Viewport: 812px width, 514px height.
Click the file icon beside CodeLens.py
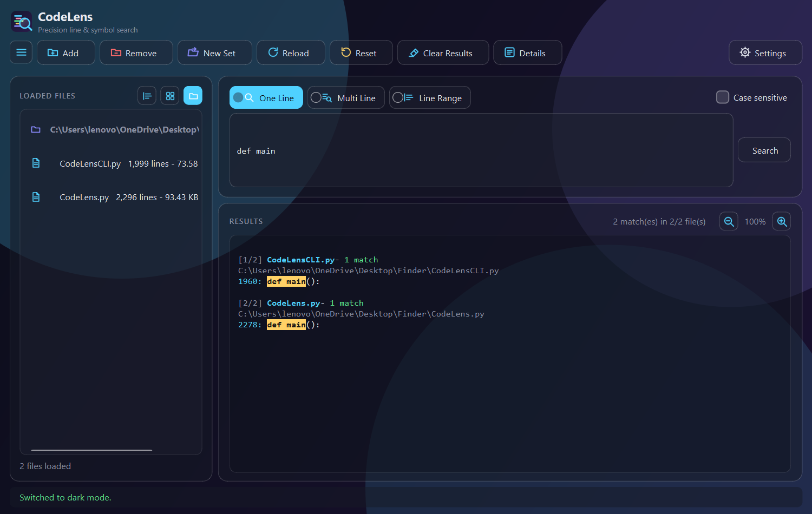36,197
